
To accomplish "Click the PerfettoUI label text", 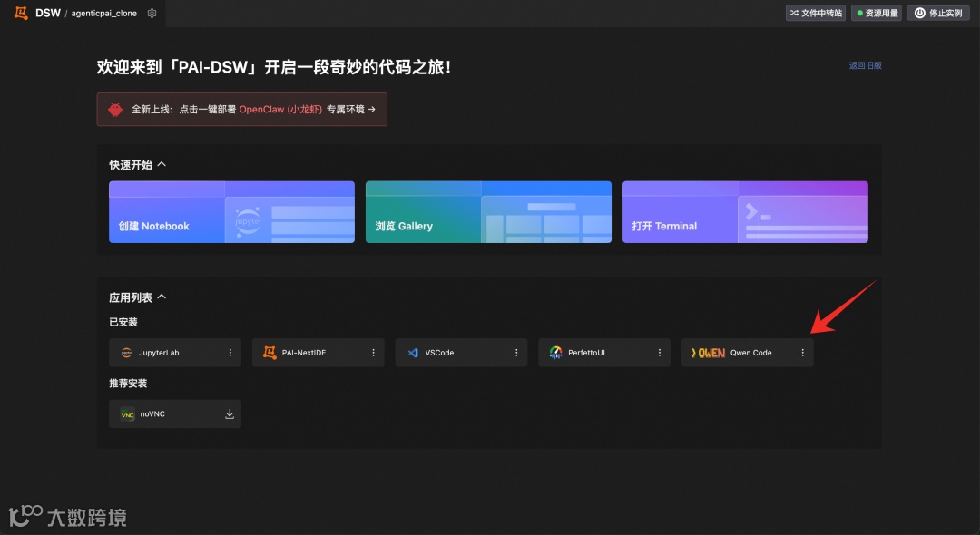I will 586,353.
